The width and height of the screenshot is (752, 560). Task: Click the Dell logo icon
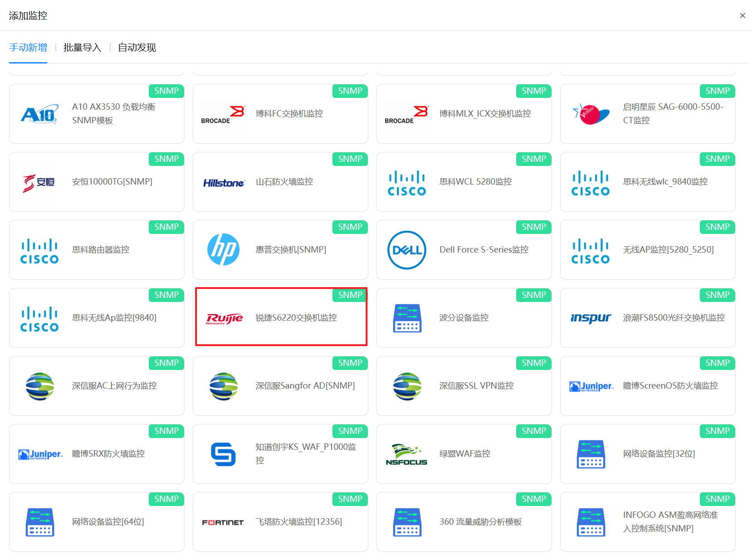click(407, 250)
